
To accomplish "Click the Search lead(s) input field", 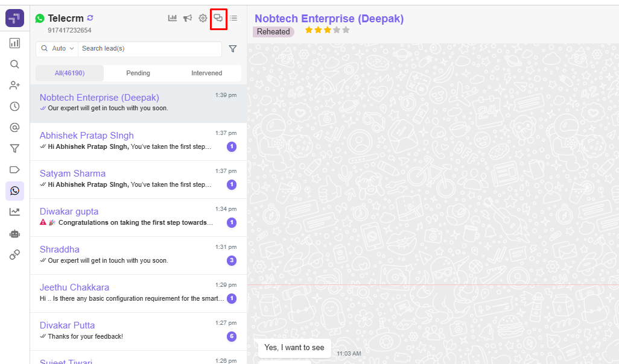I will coord(150,49).
